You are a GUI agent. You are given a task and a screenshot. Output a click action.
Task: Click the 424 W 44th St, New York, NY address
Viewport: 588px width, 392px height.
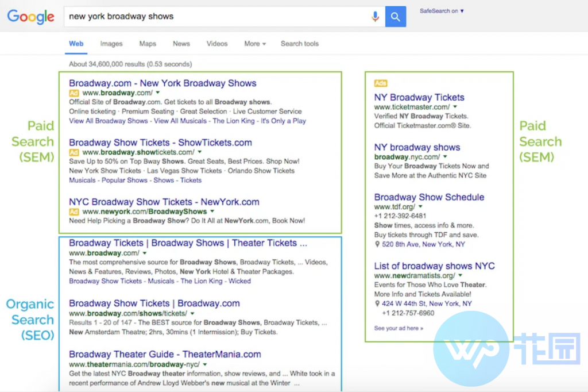coord(427,303)
